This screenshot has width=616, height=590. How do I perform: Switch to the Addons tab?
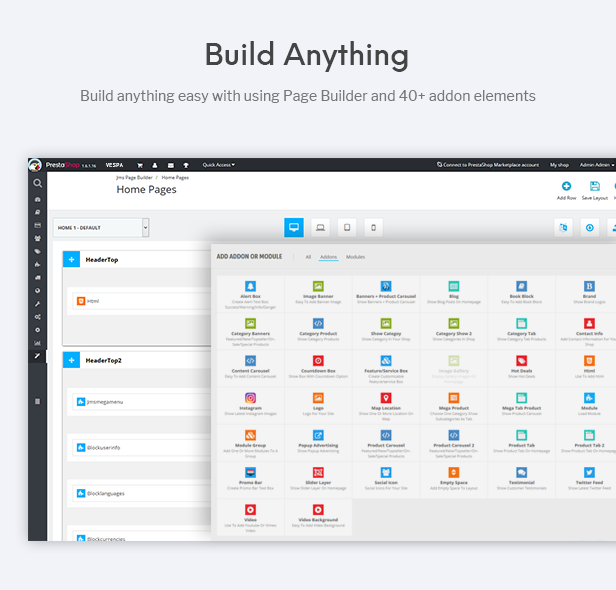pos(328,257)
